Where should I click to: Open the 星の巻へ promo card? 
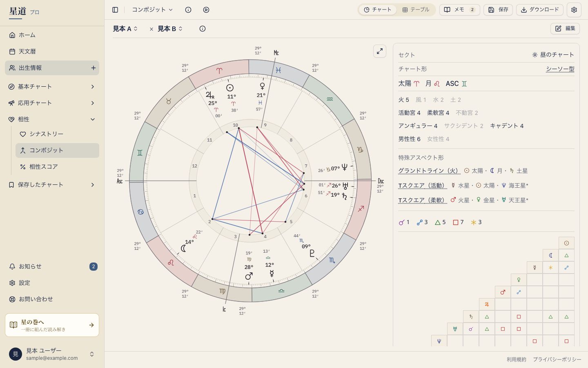pyautogui.click(x=52, y=325)
